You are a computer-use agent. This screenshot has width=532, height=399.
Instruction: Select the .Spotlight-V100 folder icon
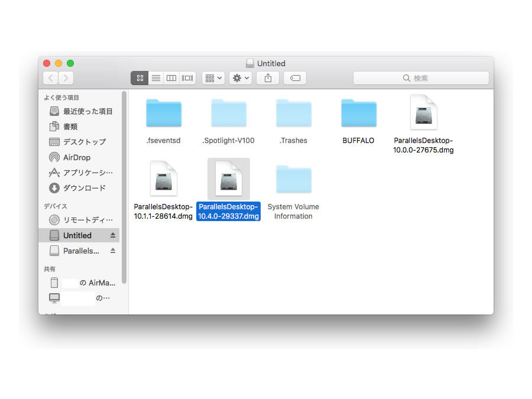point(229,113)
